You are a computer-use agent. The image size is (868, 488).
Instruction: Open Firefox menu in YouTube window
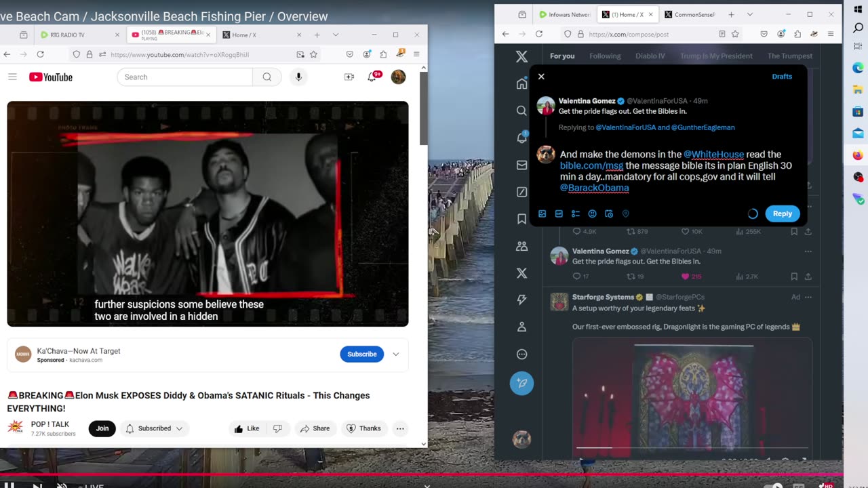coord(416,54)
